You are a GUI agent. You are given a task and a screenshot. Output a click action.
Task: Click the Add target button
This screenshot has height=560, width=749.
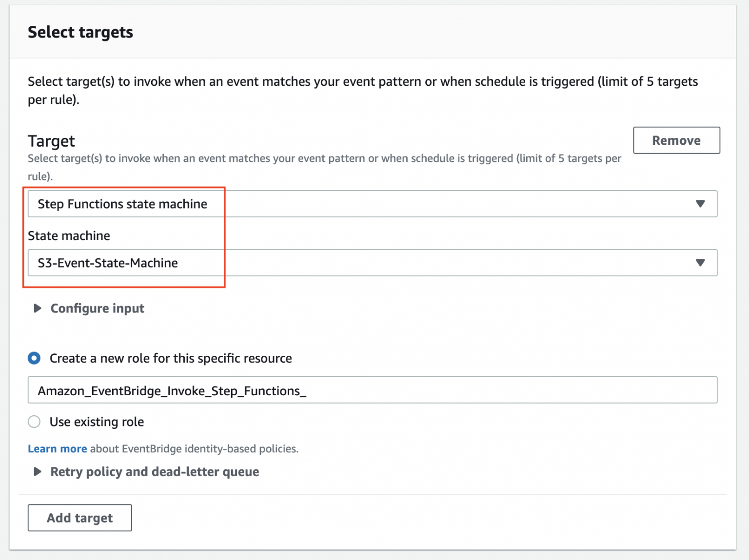pos(79,518)
